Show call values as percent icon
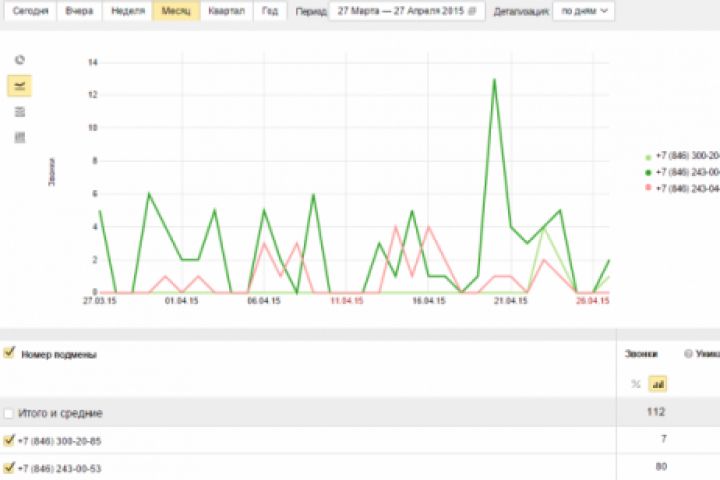 [x=636, y=384]
